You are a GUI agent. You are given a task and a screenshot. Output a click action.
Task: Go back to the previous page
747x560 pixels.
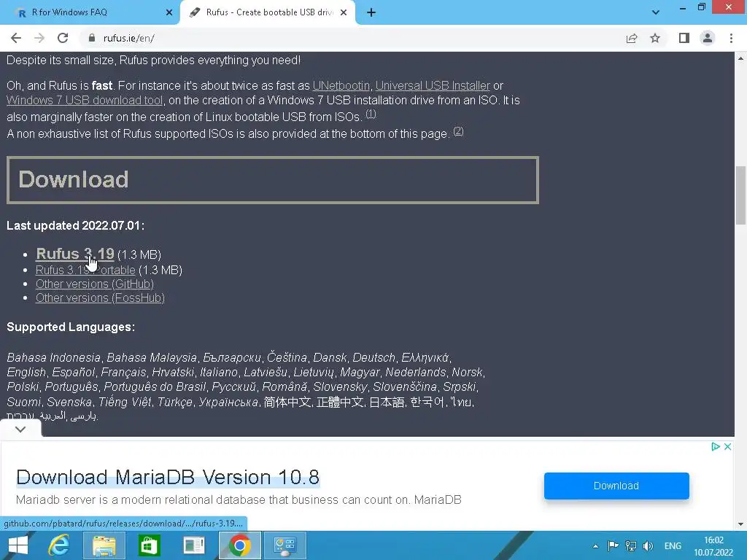pyautogui.click(x=16, y=38)
